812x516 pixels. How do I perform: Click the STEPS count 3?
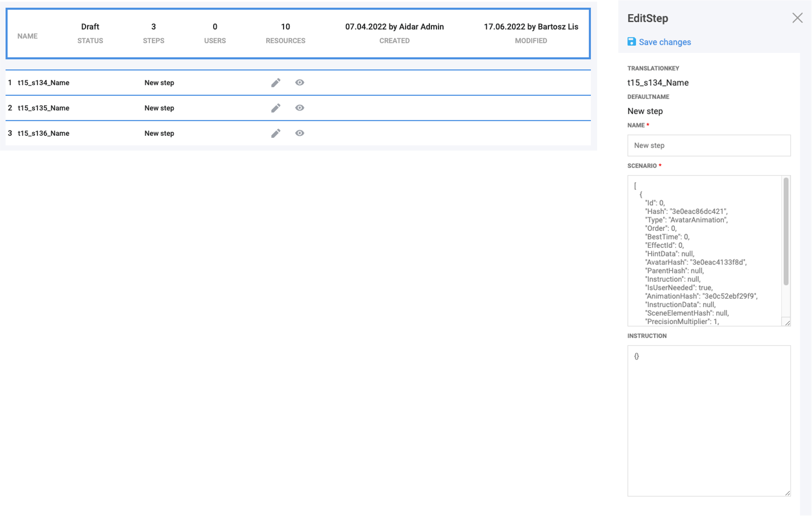[153, 27]
